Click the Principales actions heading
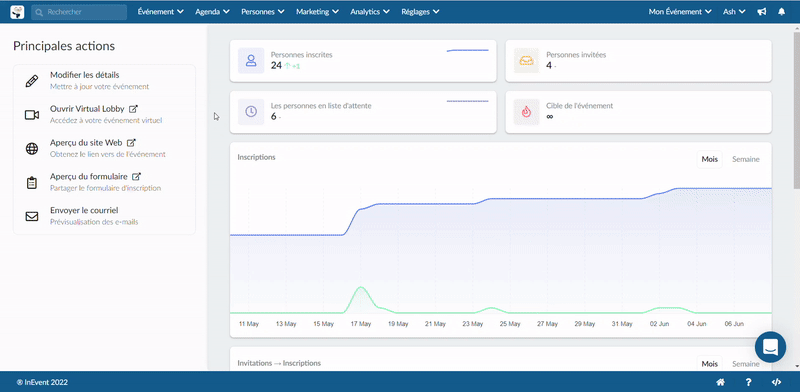Screen dimensions: 800x392 pyautogui.click(x=64, y=46)
